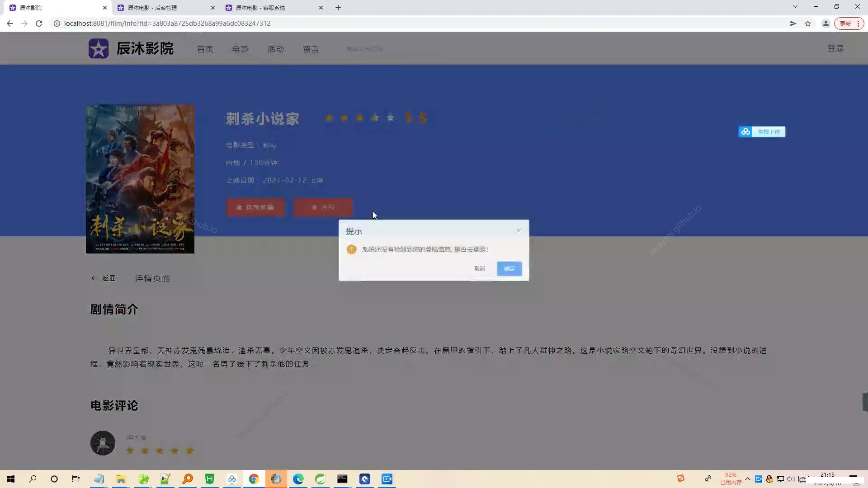Screen dimensions: 868x488
Task: Reload the page with the refresh icon
Action: tap(39, 23)
